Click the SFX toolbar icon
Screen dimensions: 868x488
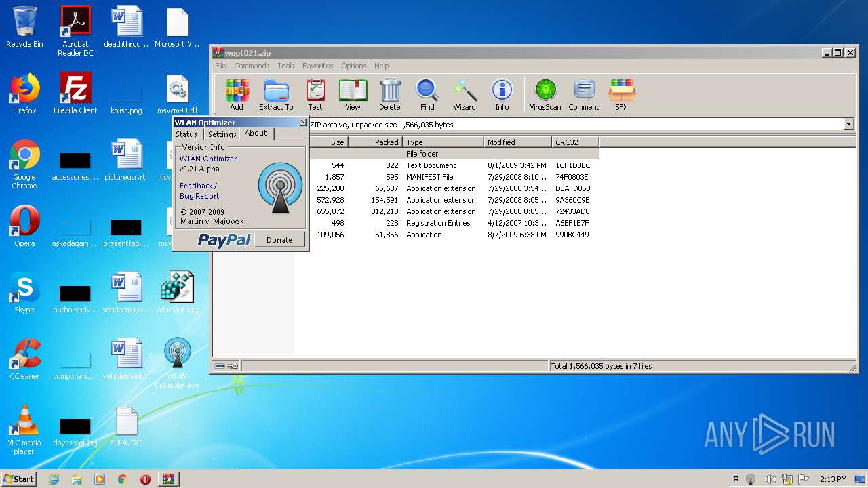point(622,94)
